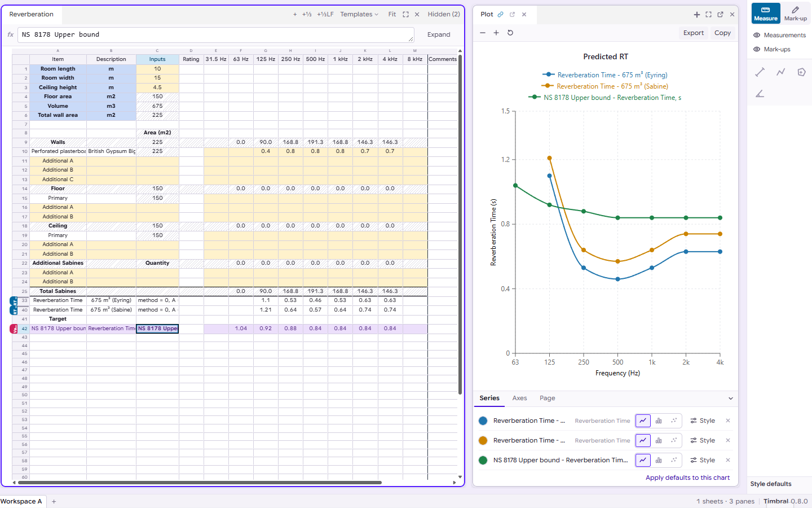Screen dimensions: 812x508
Task: Click the formula bar input field
Action: tap(216, 35)
